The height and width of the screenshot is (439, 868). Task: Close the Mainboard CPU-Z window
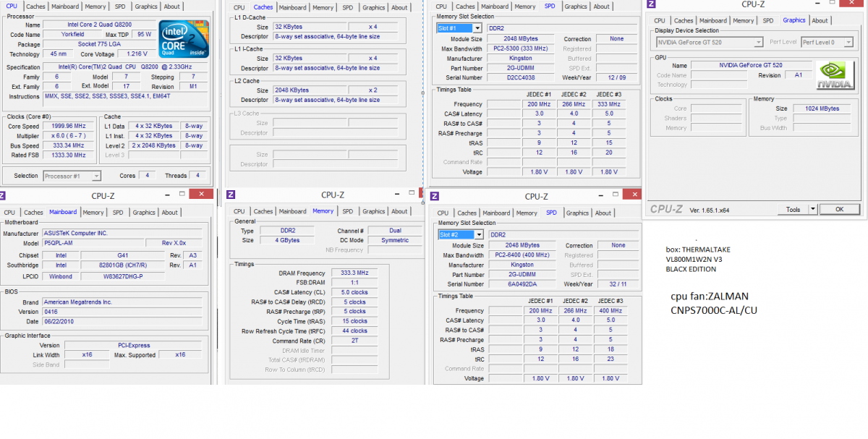click(x=201, y=195)
